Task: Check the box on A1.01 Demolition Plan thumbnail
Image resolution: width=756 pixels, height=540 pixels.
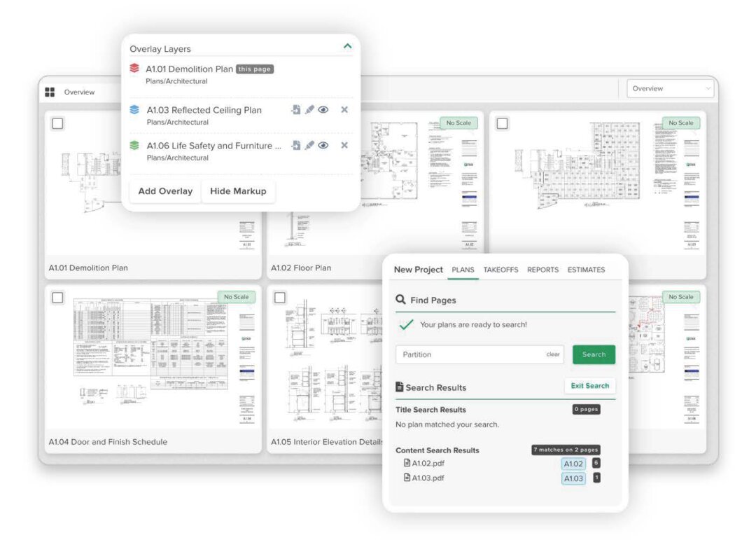Action: tap(56, 123)
